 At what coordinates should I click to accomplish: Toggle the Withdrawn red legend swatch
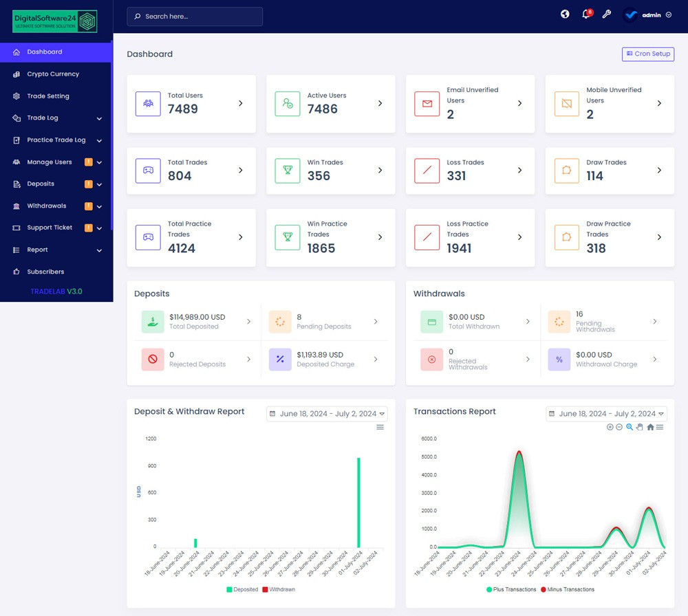[x=266, y=589]
